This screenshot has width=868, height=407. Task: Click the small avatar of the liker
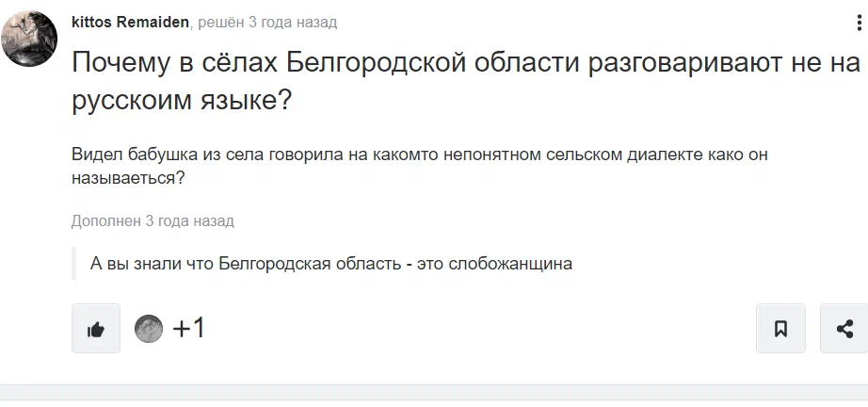(x=149, y=329)
